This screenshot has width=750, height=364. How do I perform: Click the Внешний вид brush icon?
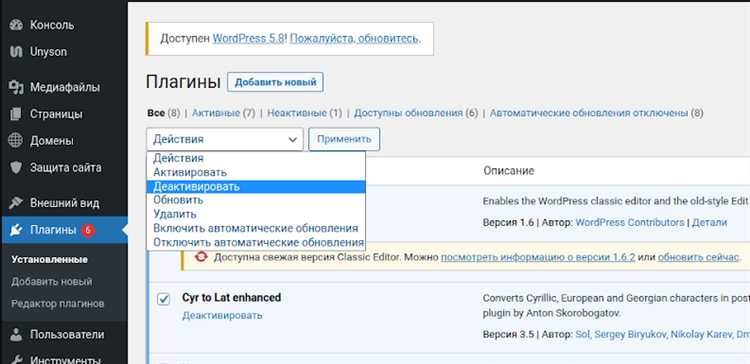tap(16, 203)
